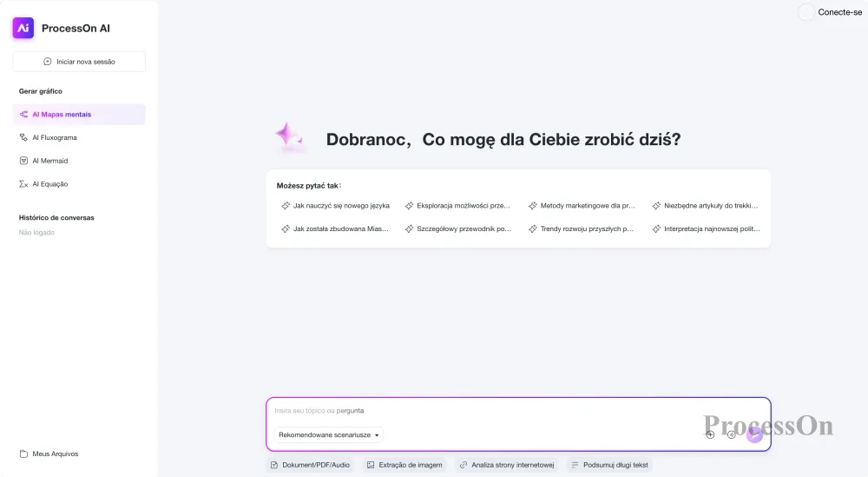Select the AI Mapas mentais item
Image resolution: width=868 pixels, height=477 pixels.
tap(79, 114)
